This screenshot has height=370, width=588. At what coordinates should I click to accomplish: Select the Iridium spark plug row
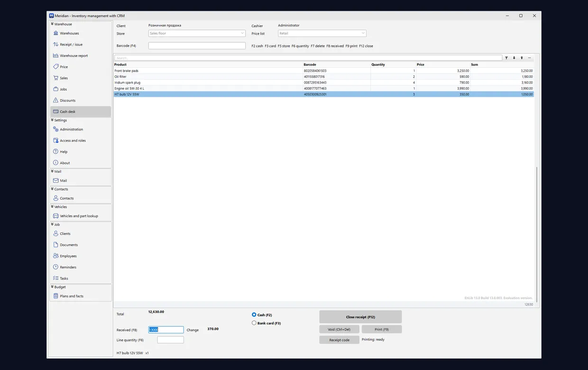pyautogui.click(x=324, y=83)
